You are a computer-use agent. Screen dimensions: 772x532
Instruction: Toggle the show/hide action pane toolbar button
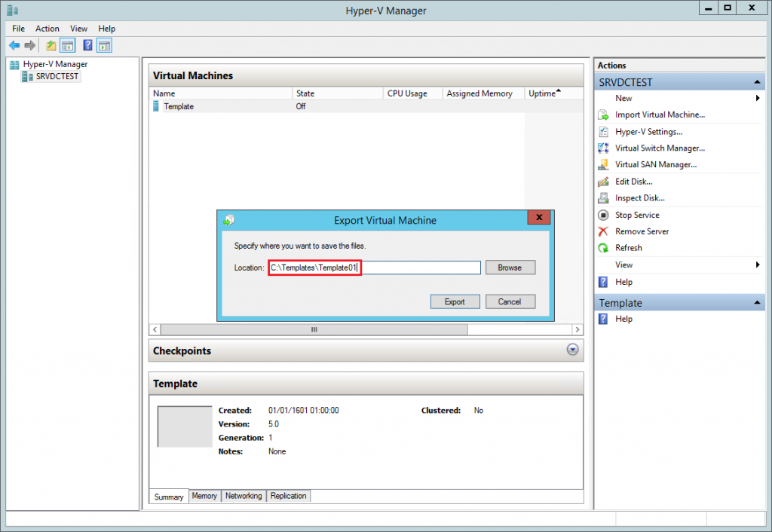pyautogui.click(x=104, y=44)
